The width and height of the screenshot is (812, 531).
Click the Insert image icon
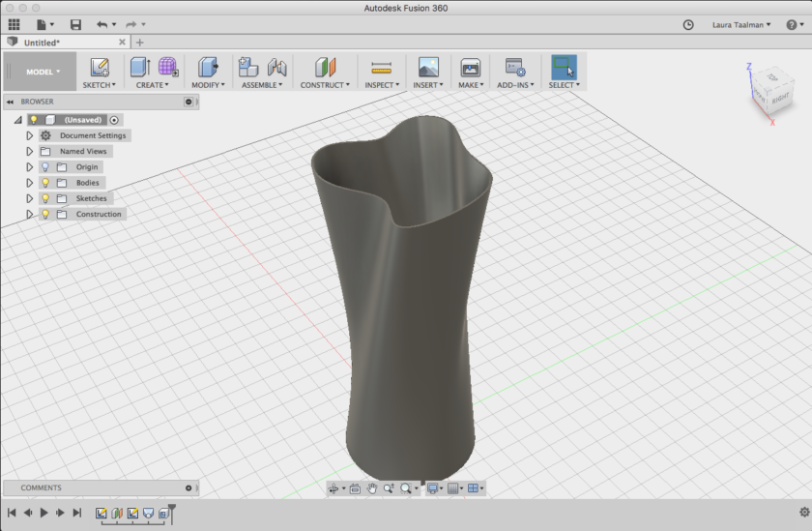click(x=428, y=68)
